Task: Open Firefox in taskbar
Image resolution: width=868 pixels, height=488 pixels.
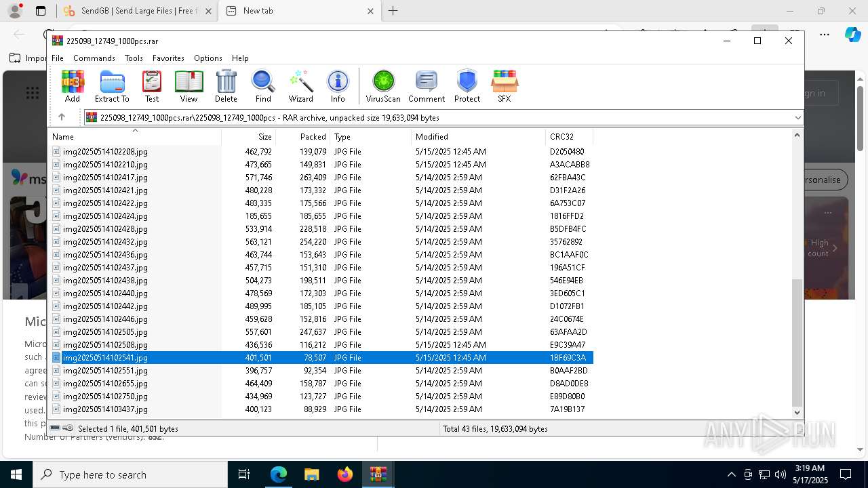Action: click(x=345, y=474)
